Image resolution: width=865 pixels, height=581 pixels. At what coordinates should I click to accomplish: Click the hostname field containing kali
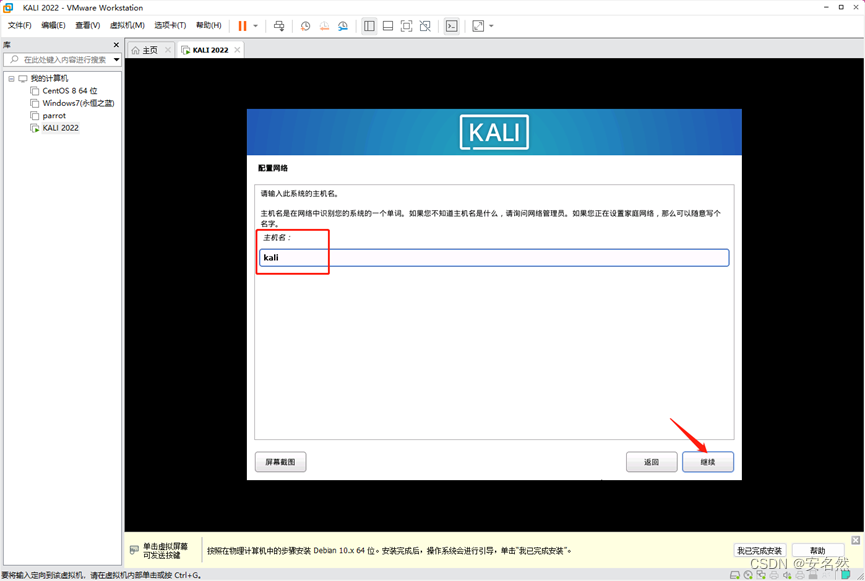pos(494,258)
